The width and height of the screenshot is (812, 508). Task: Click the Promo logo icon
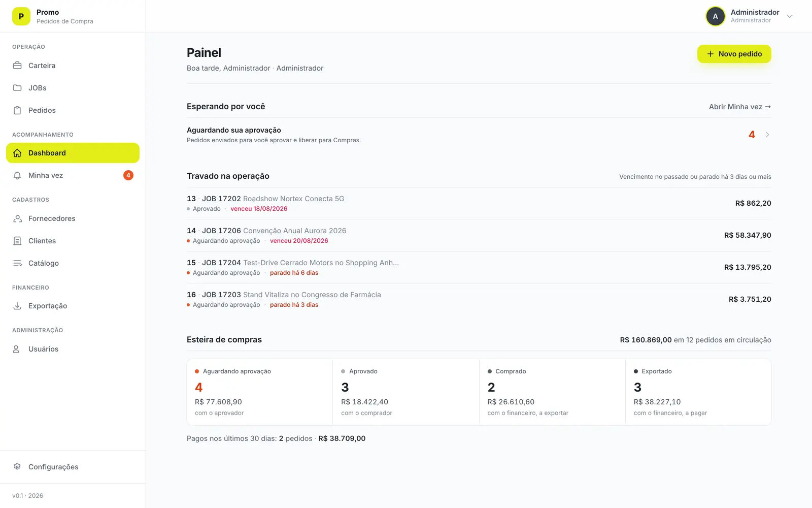coord(21,16)
